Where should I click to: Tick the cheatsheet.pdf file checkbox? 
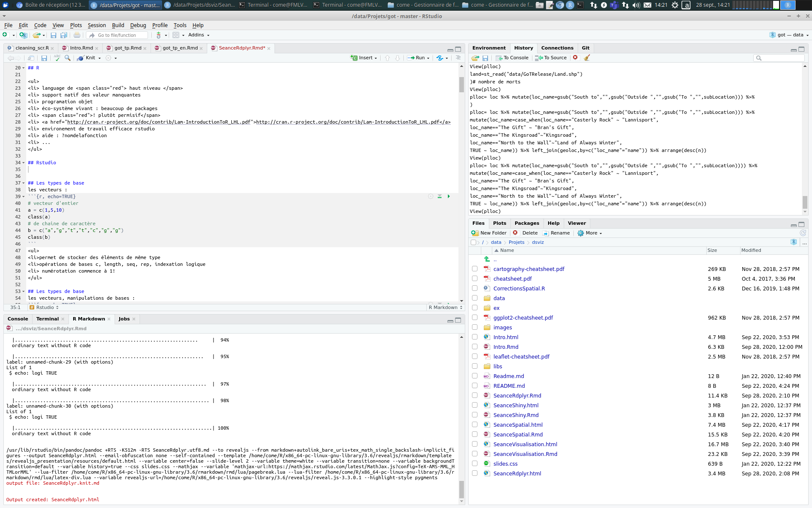(x=475, y=279)
